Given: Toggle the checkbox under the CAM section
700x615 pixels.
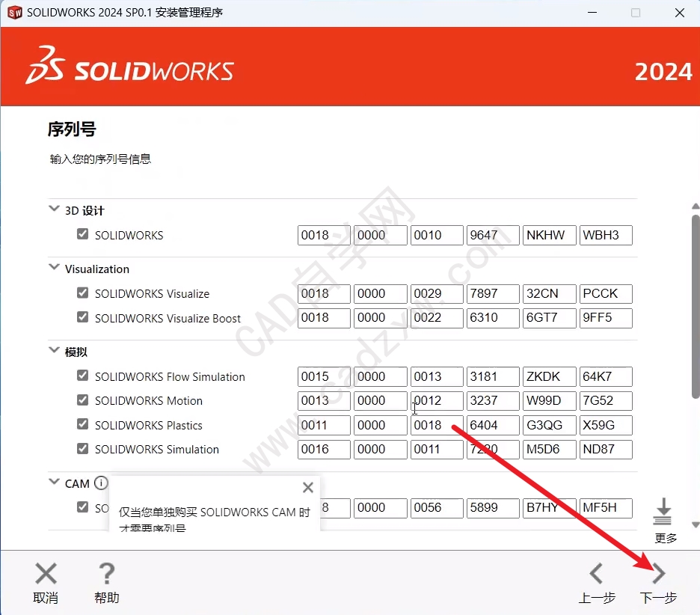Looking at the screenshot, I should click(82, 507).
